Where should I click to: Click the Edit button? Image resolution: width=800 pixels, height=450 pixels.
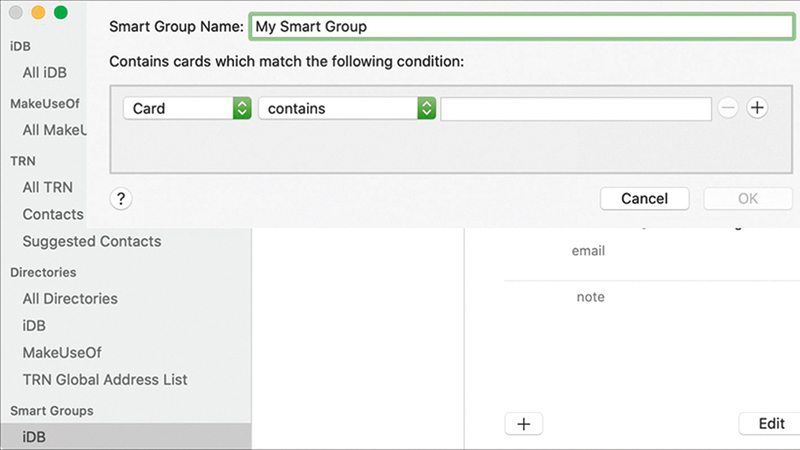770,423
